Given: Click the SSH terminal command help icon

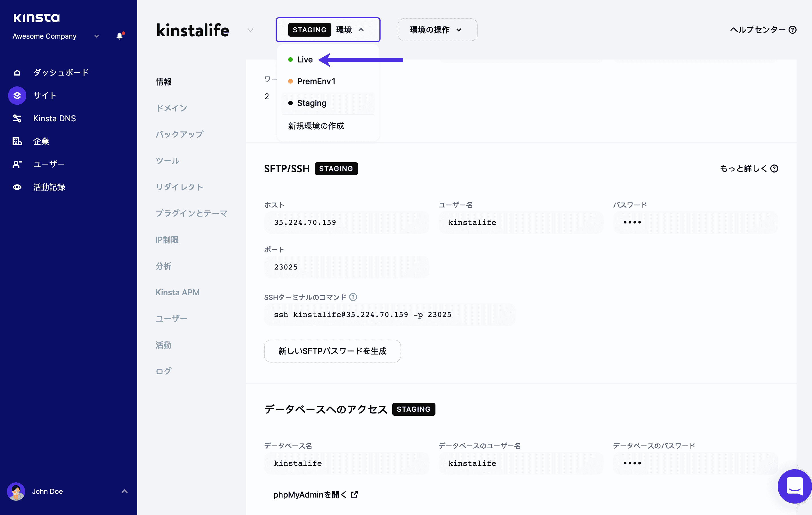Looking at the screenshot, I should pyautogui.click(x=353, y=297).
